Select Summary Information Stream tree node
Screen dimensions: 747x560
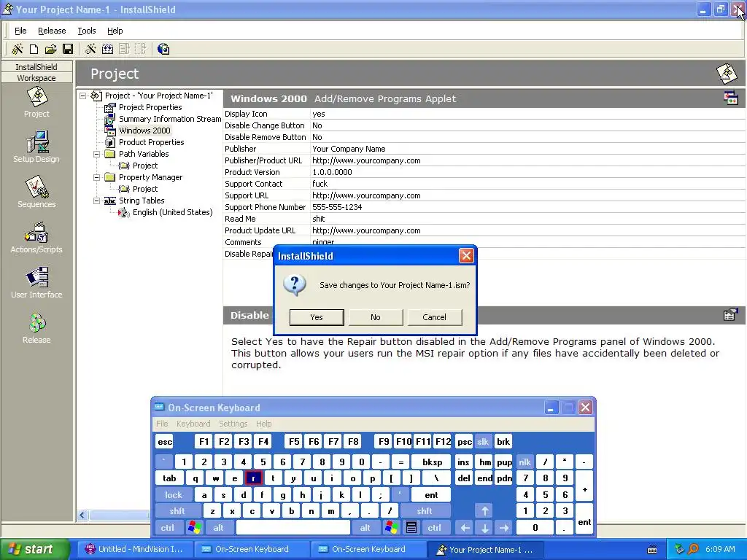[x=169, y=119]
